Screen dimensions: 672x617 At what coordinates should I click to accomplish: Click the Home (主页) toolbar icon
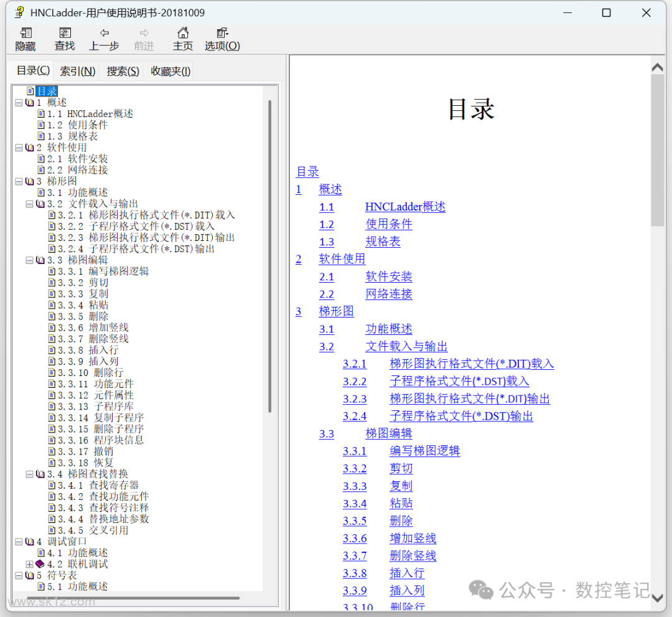coord(183,33)
